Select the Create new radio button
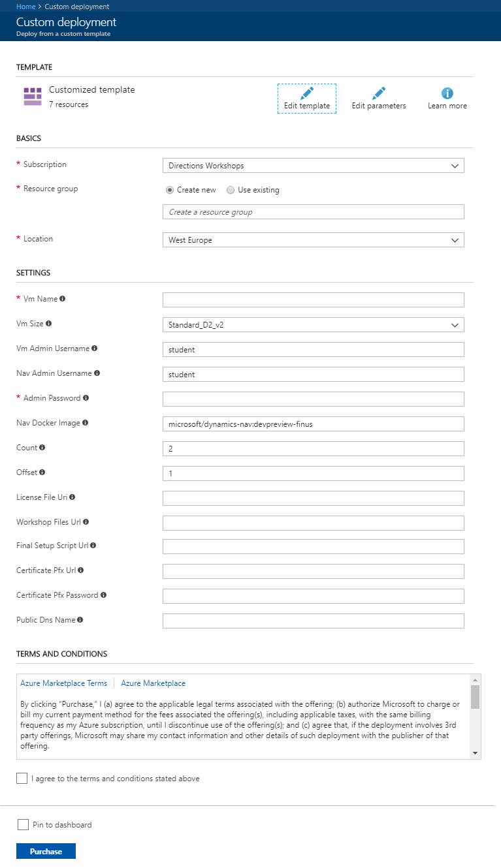Screen dimensions: 501x868 (x=170, y=190)
